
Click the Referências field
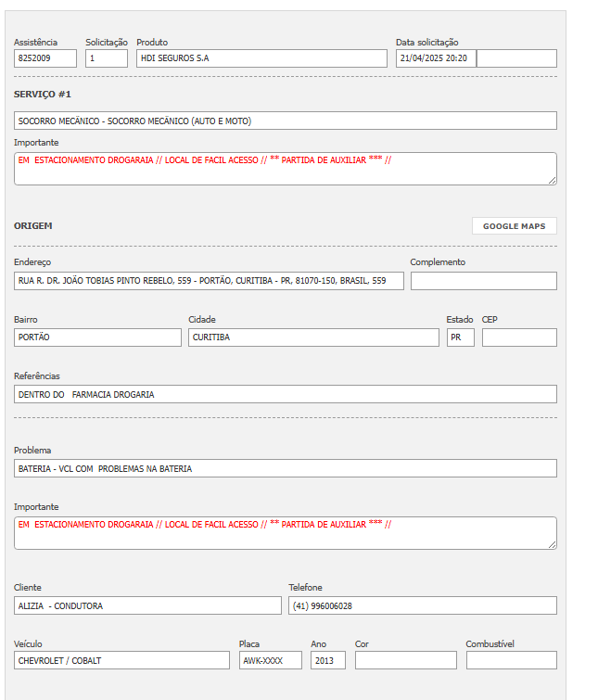(286, 394)
